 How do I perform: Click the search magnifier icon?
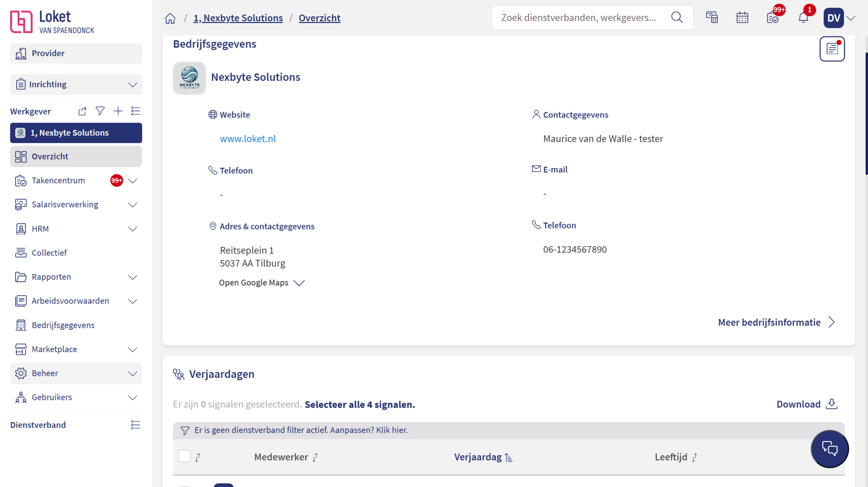click(677, 18)
